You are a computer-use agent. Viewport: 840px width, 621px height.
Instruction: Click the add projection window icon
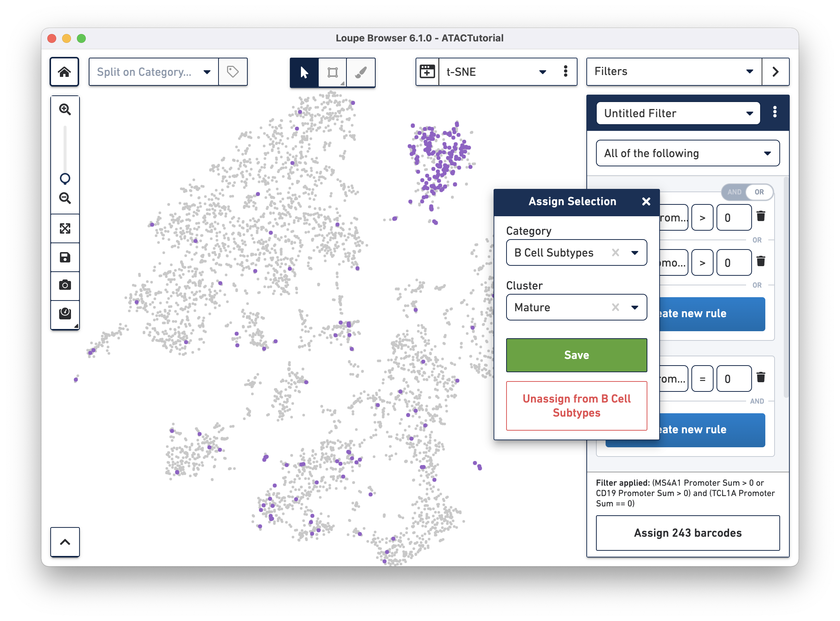pos(427,72)
